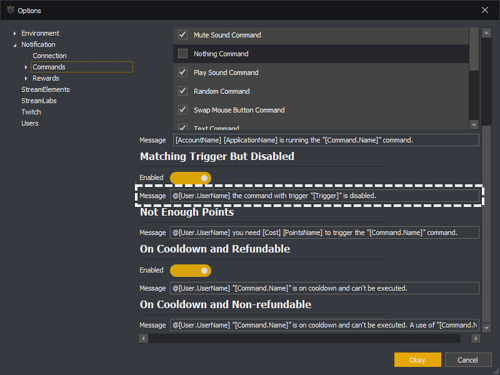
Task: Click the page vertical scrollbar thumb
Action: [x=487, y=224]
